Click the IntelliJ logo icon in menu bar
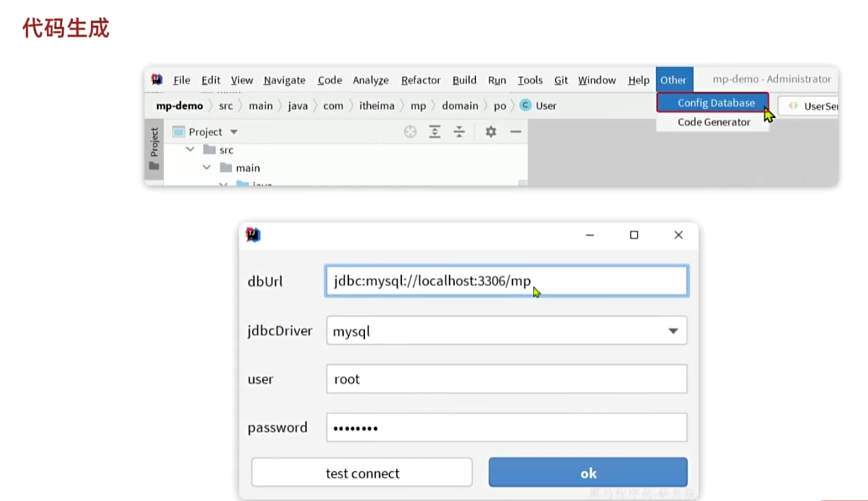The width and height of the screenshot is (868, 501). [157, 79]
